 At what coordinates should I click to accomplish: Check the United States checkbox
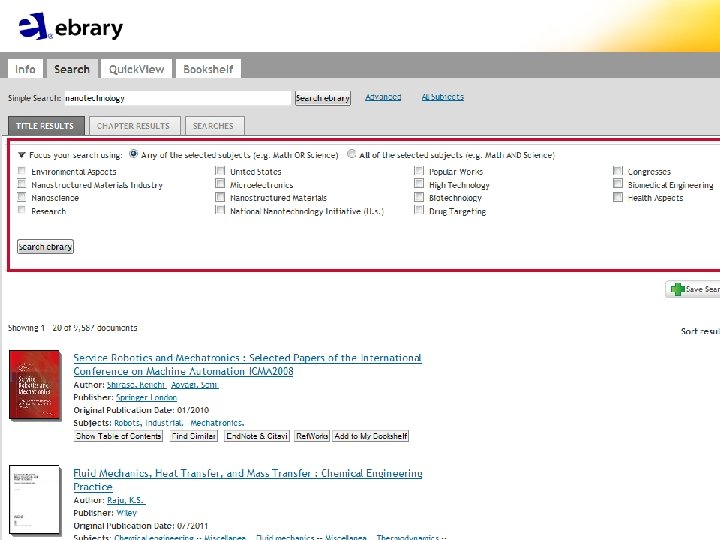click(x=220, y=171)
